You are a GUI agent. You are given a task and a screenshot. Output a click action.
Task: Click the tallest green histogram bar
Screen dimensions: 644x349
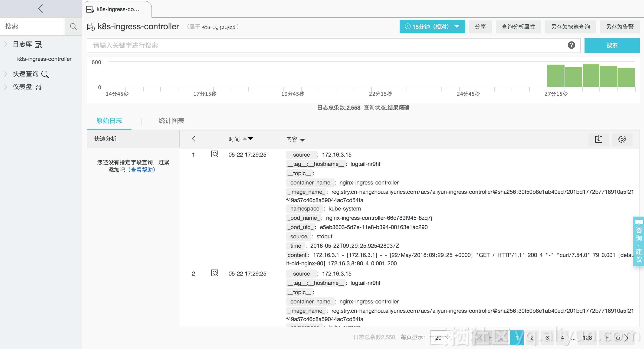(591, 75)
